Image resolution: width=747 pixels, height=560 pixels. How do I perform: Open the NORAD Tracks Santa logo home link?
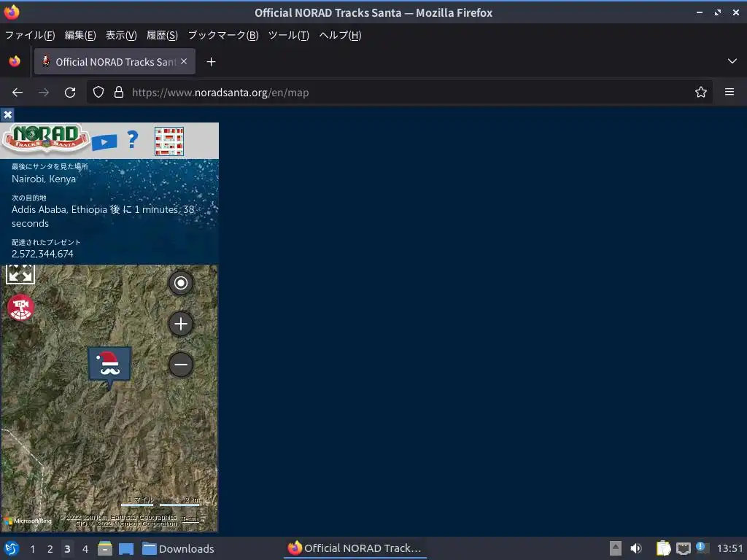(x=46, y=139)
